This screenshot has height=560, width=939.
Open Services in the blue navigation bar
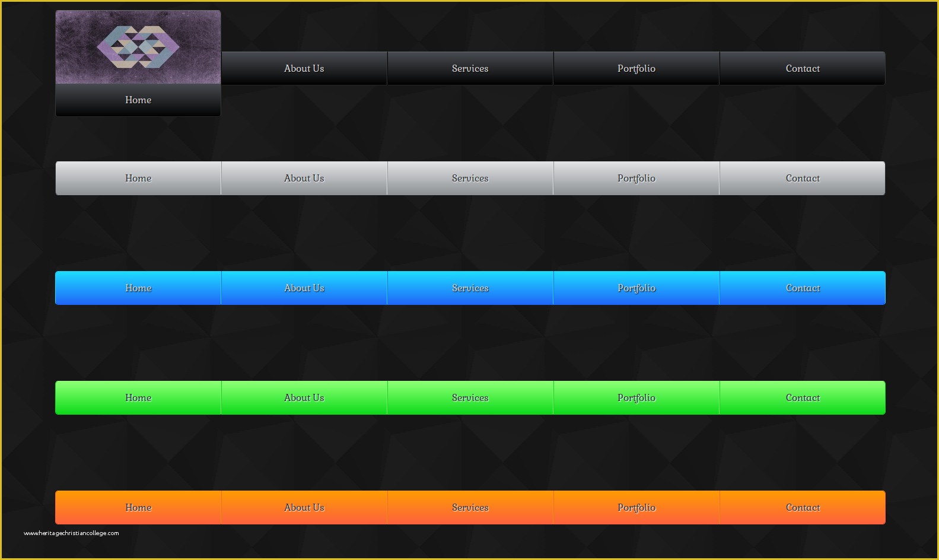pos(470,288)
